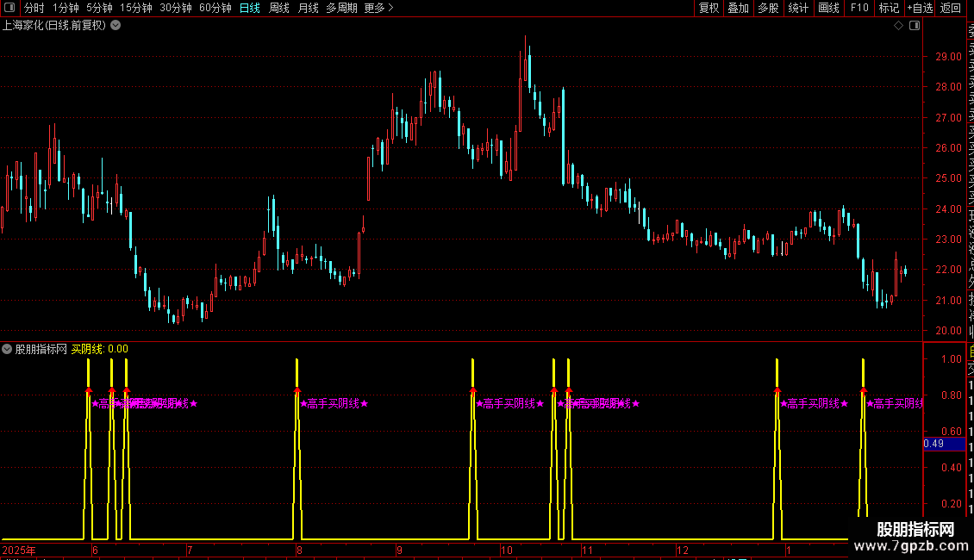Click 上海家化(日线.前复权) title text
The width and height of the screenshot is (974, 560).
click(54, 26)
